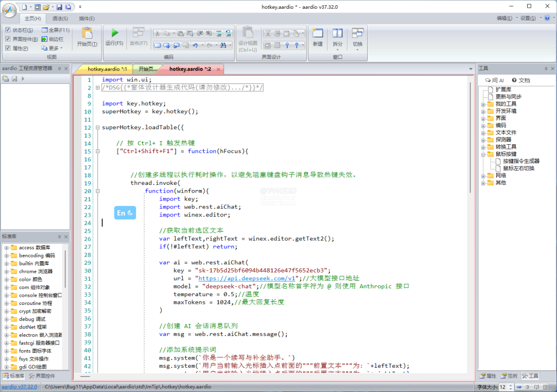Click the green Run (F5) button

(114, 33)
